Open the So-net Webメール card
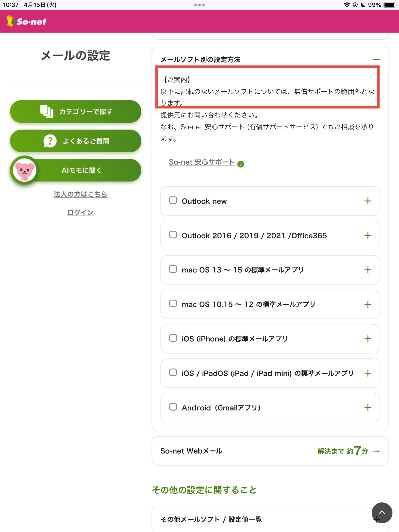Image resolution: width=399 pixels, height=532 pixels. coord(270,451)
